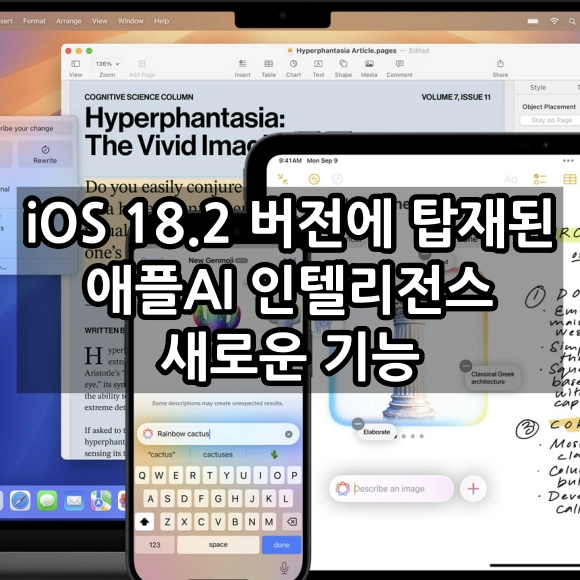Screen dimensions: 580x580
Task: Click the Insert toolbar icon in Pages
Action: [x=242, y=64]
